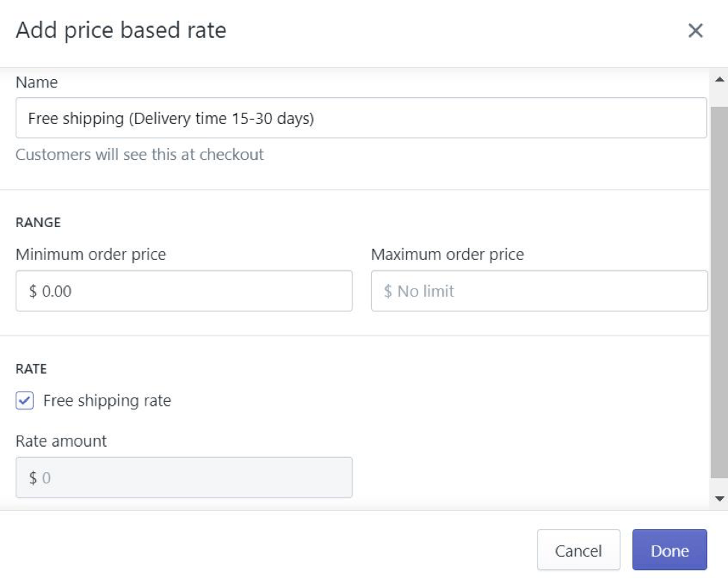Click the dialog's vertical scrollbar thumb
Viewport: 728px width, 585px height.
pos(720,291)
